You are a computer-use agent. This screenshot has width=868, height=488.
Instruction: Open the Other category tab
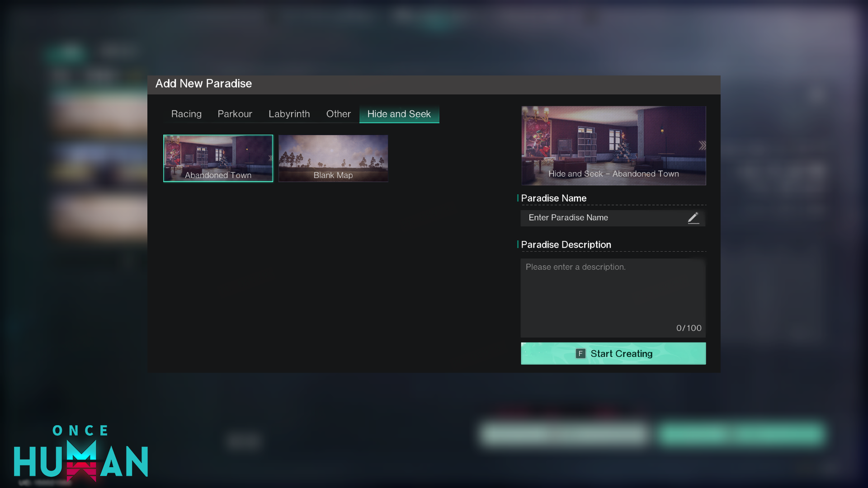[338, 114]
